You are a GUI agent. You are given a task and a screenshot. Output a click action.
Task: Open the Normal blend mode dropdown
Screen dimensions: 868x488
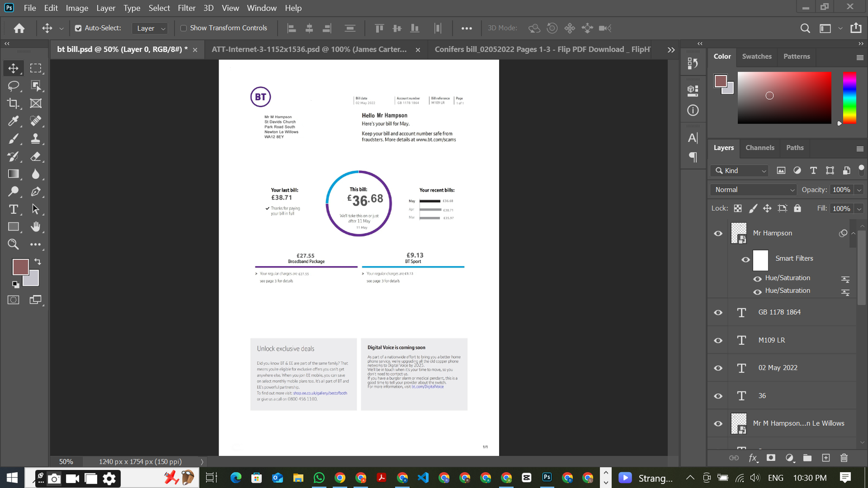(753, 190)
